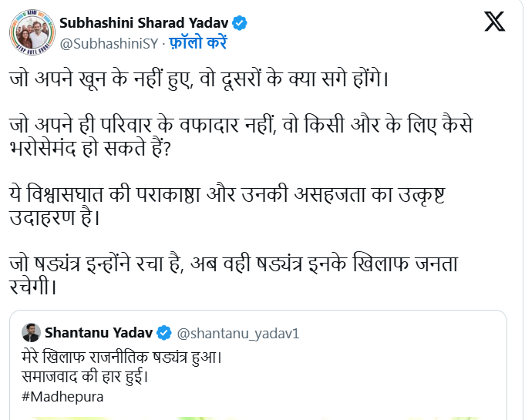Click verified badge beside Subhashini Sharad Yadav
Screen dimensions: 525x420
[241, 24]
